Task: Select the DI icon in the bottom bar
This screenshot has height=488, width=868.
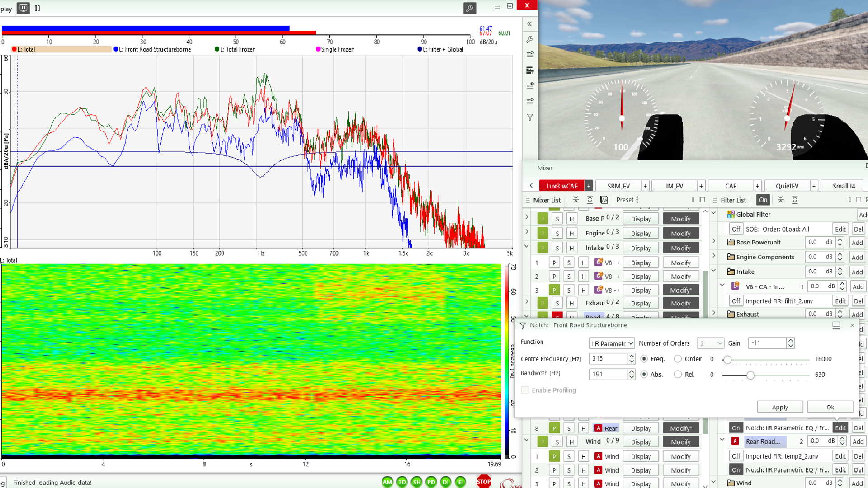Action: click(x=447, y=481)
